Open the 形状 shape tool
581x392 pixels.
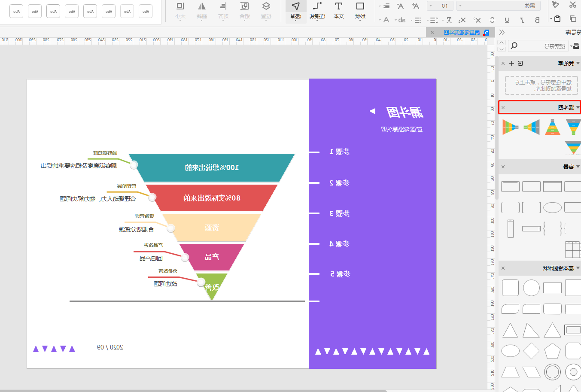[360, 11]
